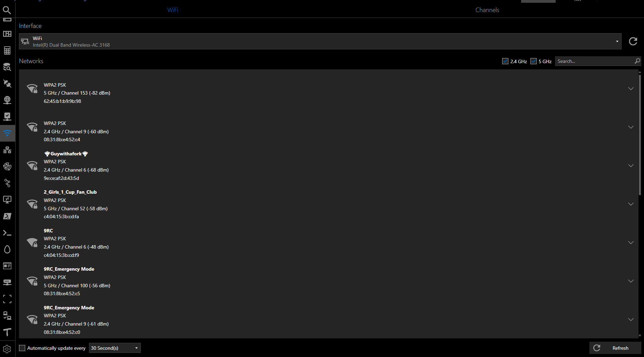This screenshot has width=644, height=357.
Task: Uncheck the 5 GHz filter checkbox
Action: pos(534,61)
